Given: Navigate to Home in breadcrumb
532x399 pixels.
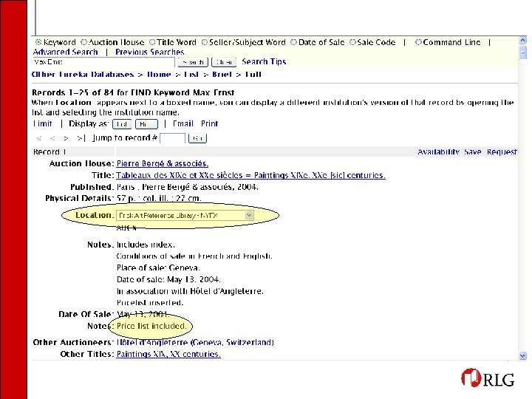Looking at the screenshot, I should coord(159,75).
